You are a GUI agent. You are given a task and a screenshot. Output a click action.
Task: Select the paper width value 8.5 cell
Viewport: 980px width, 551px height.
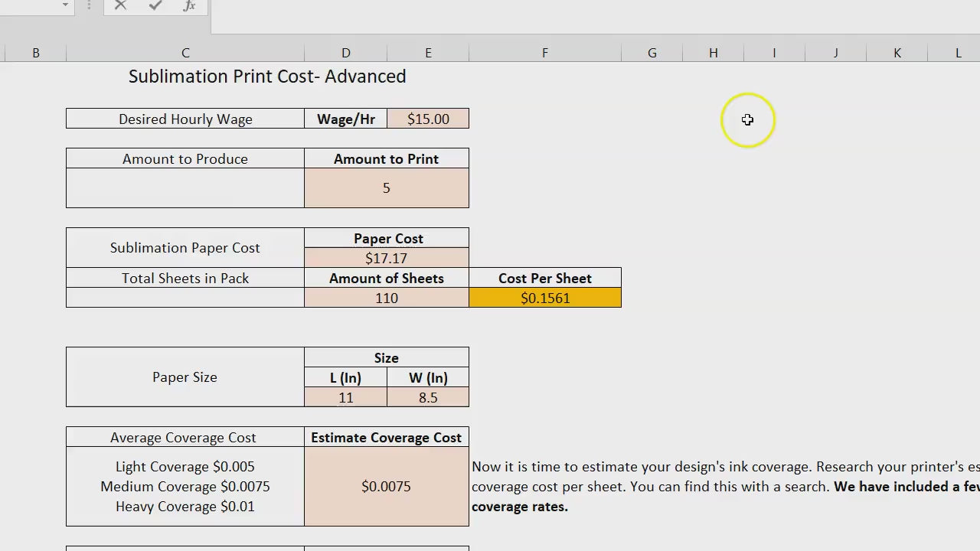(428, 398)
